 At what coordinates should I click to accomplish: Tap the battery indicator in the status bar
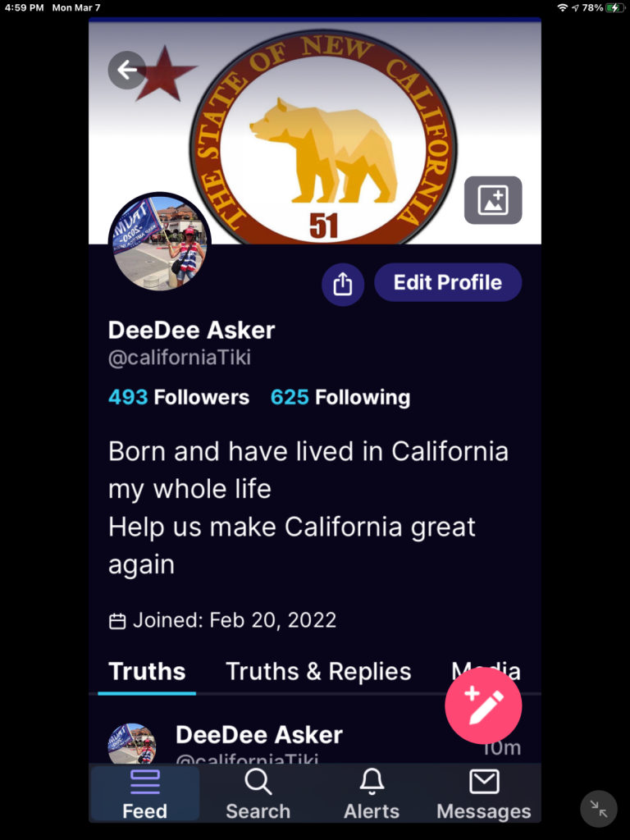pyautogui.click(x=614, y=7)
